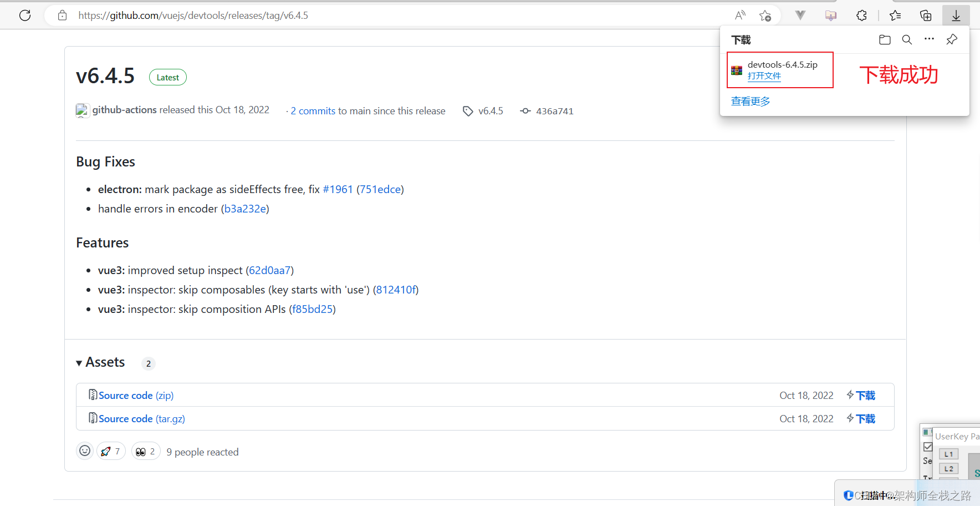Image resolution: width=980 pixels, height=506 pixels.
Task: Click the site lock icon in address bar
Action: (x=63, y=16)
